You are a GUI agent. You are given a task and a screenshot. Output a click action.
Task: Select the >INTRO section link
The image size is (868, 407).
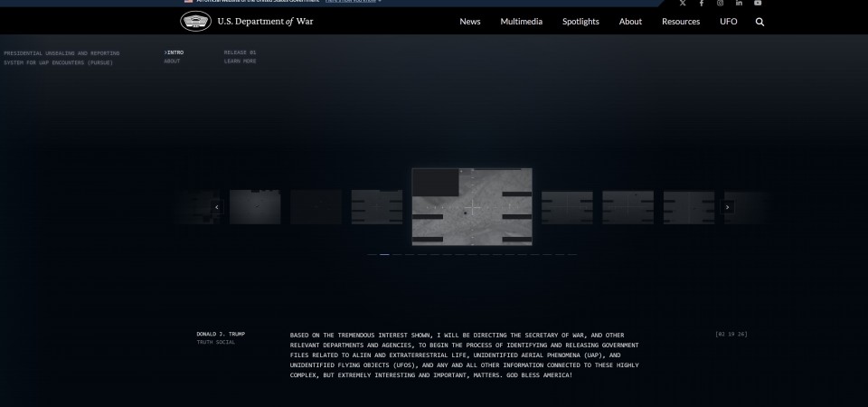coord(174,52)
